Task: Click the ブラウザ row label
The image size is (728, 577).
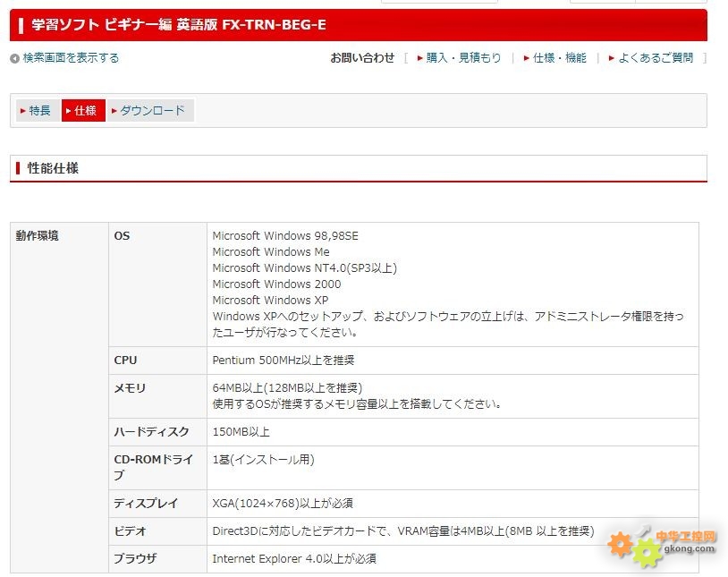Action: click(x=135, y=558)
